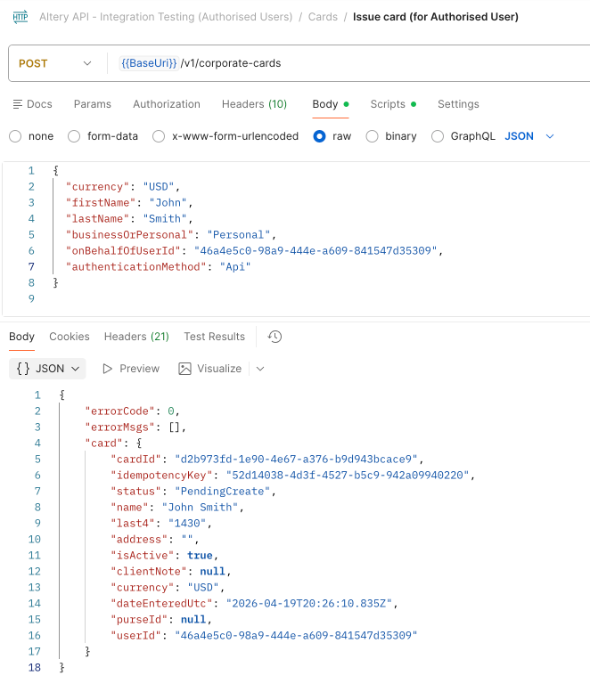
Task: Click the address empty string response line
Action: (154, 540)
